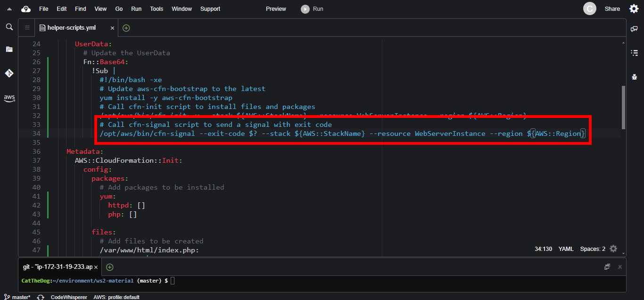
Task: Click the editor status bar settings gear
Action: tap(613, 249)
